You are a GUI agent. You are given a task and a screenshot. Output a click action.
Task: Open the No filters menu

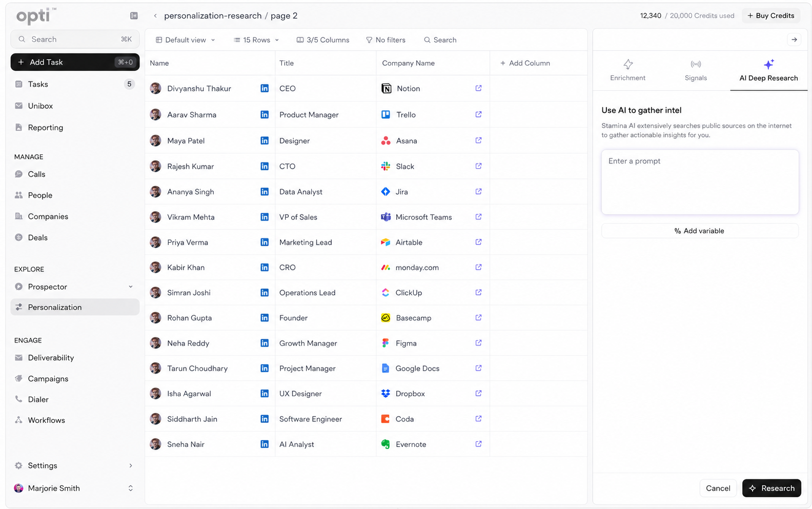tap(385, 40)
